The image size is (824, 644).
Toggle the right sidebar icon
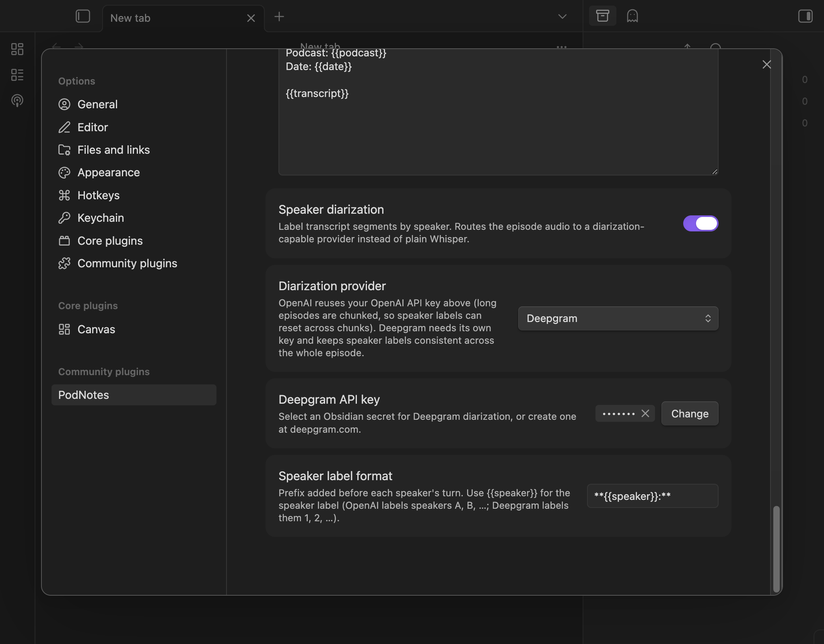coord(805,16)
